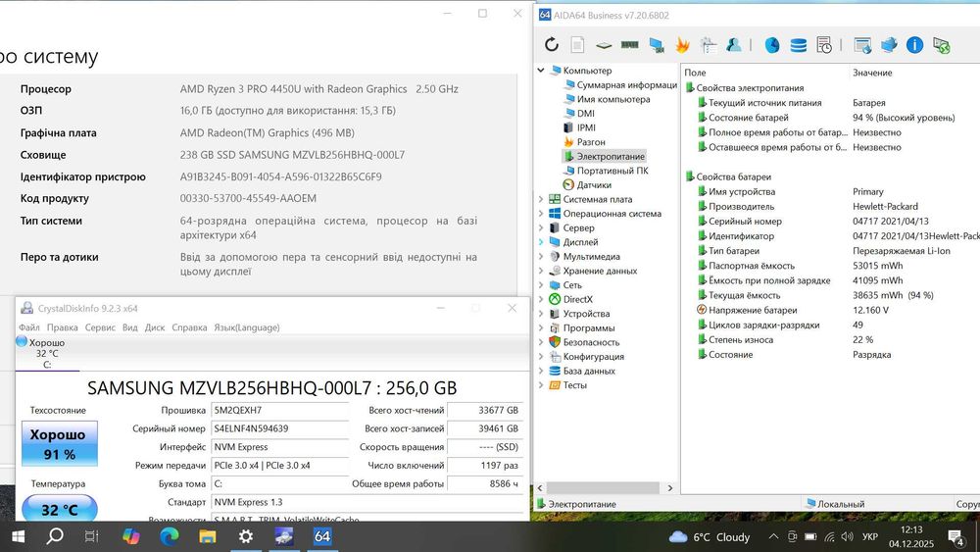Click the 32 °C temperature button

[x=60, y=508]
